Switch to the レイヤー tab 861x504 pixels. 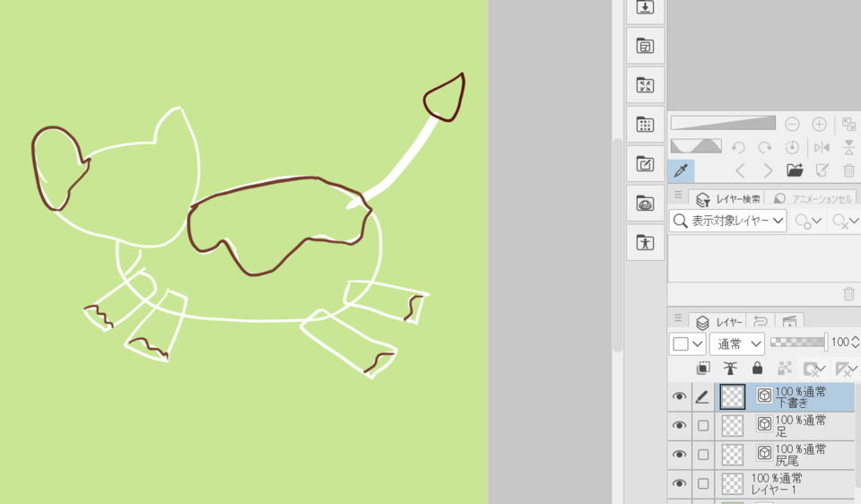[x=719, y=322]
